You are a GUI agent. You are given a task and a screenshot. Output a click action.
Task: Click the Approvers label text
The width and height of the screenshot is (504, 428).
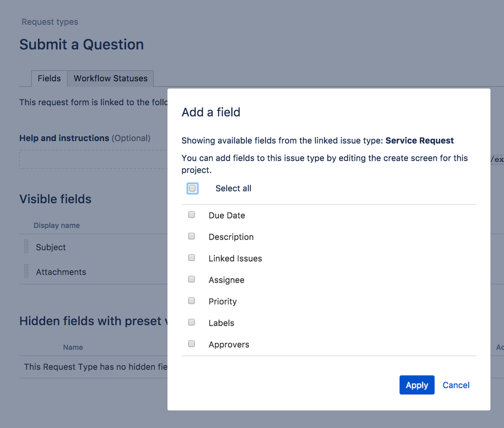point(229,344)
